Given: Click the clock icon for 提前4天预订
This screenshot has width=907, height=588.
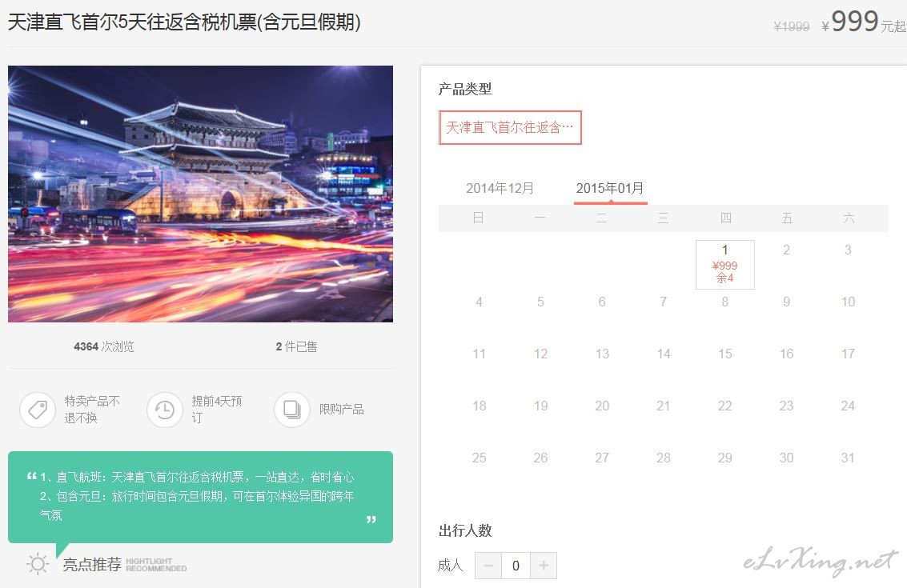Looking at the screenshot, I should 165,410.
